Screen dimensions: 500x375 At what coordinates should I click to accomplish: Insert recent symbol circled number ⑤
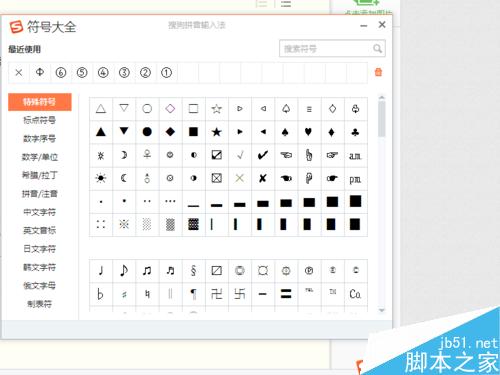[x=82, y=72]
